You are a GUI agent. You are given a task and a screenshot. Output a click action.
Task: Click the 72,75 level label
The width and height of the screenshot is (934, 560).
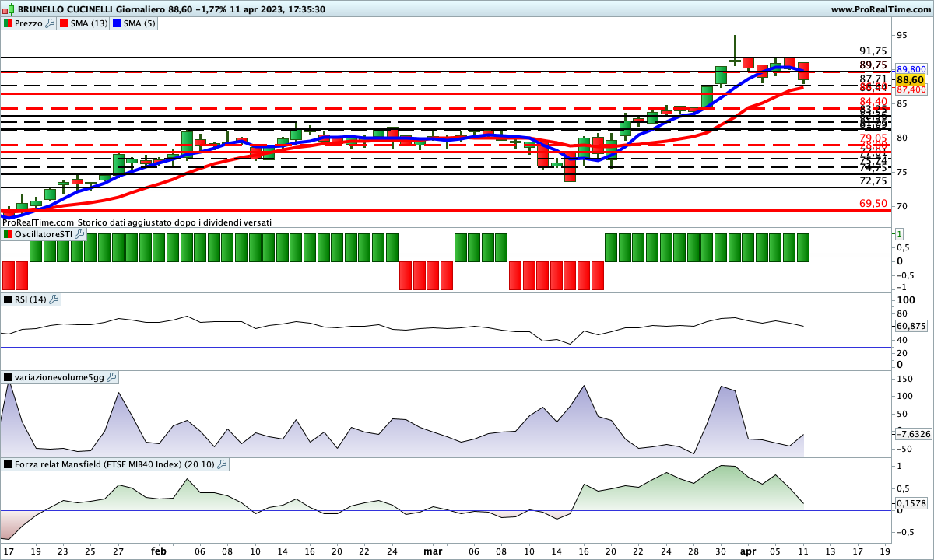coord(873,180)
